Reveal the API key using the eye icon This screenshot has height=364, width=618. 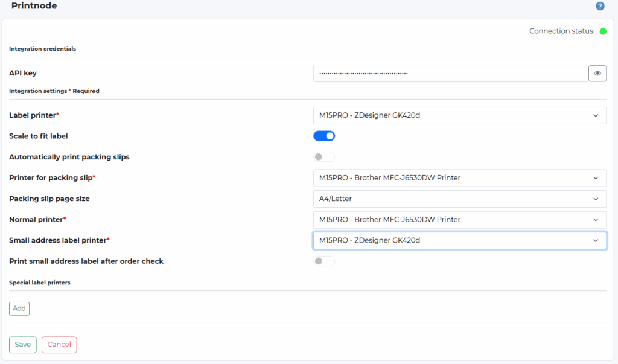pyautogui.click(x=597, y=73)
